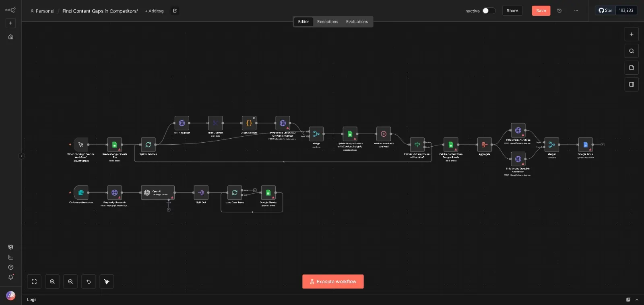Open the HTTP Request node
The height and width of the screenshot is (305, 644).
[x=182, y=123]
